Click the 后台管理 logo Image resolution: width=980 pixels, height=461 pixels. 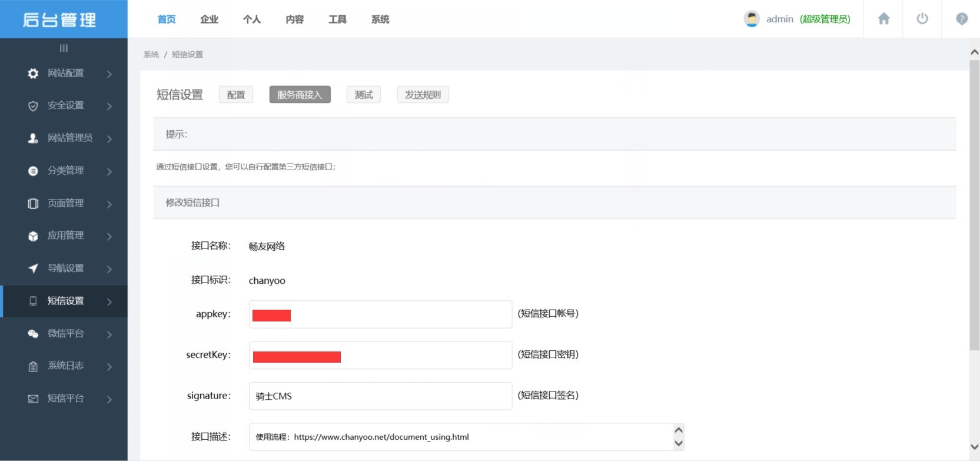click(x=59, y=19)
